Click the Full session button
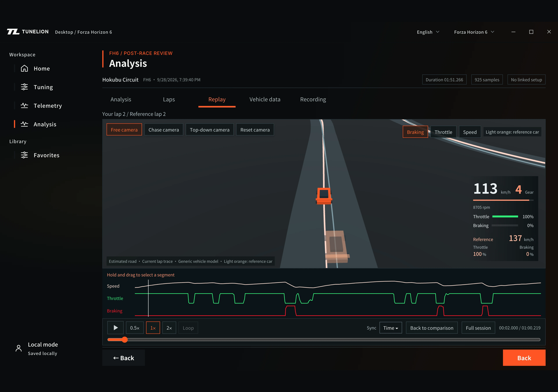This screenshot has height=392, width=558. (x=478, y=328)
